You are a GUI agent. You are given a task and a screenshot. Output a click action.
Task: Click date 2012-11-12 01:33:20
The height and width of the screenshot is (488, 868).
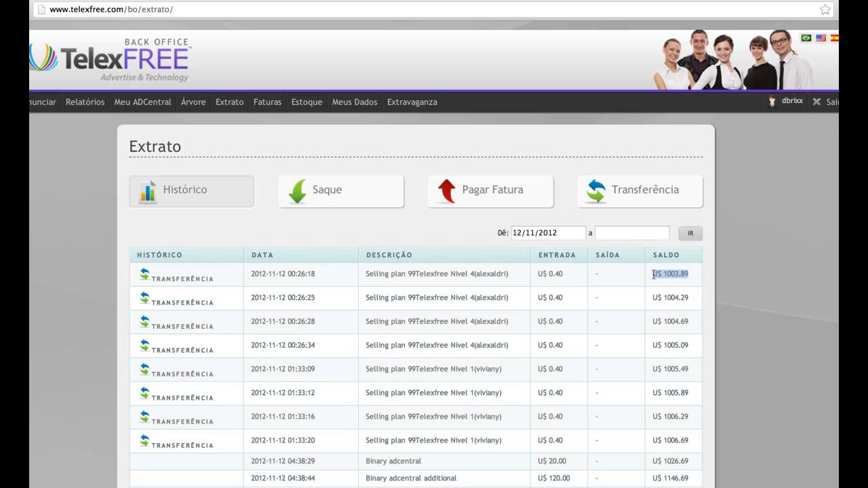coord(283,440)
